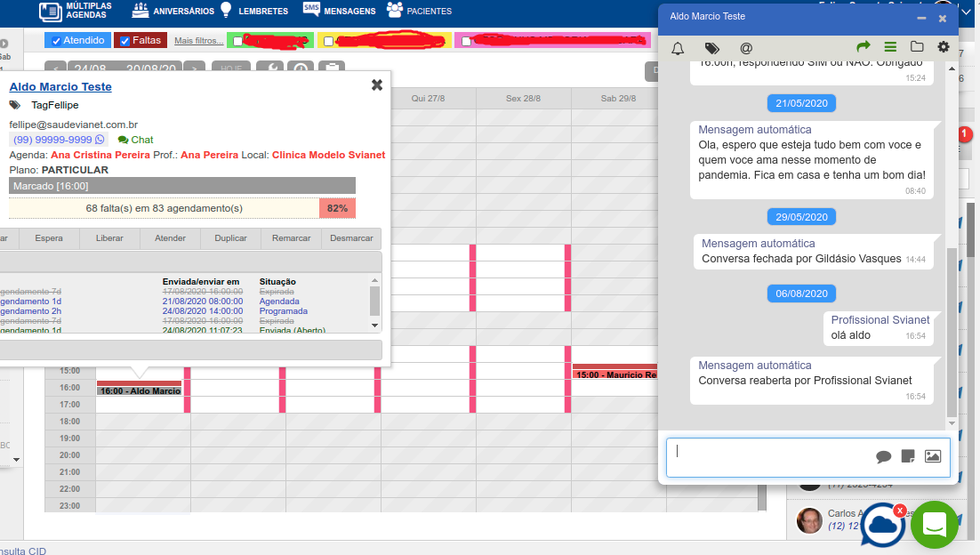Click the chat @ mention icon

click(746, 48)
